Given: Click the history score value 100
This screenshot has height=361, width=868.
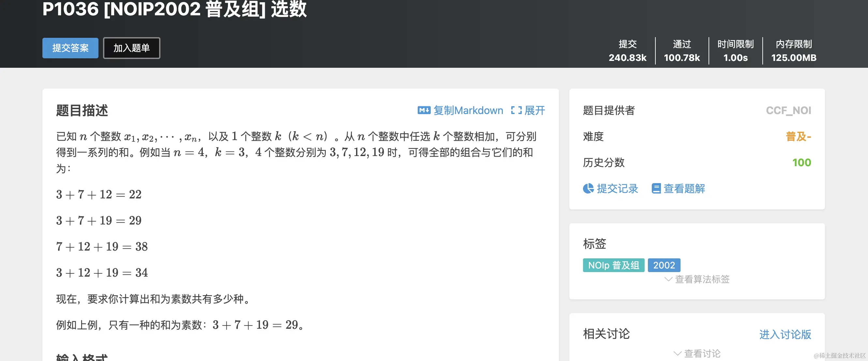Looking at the screenshot, I should click(801, 162).
